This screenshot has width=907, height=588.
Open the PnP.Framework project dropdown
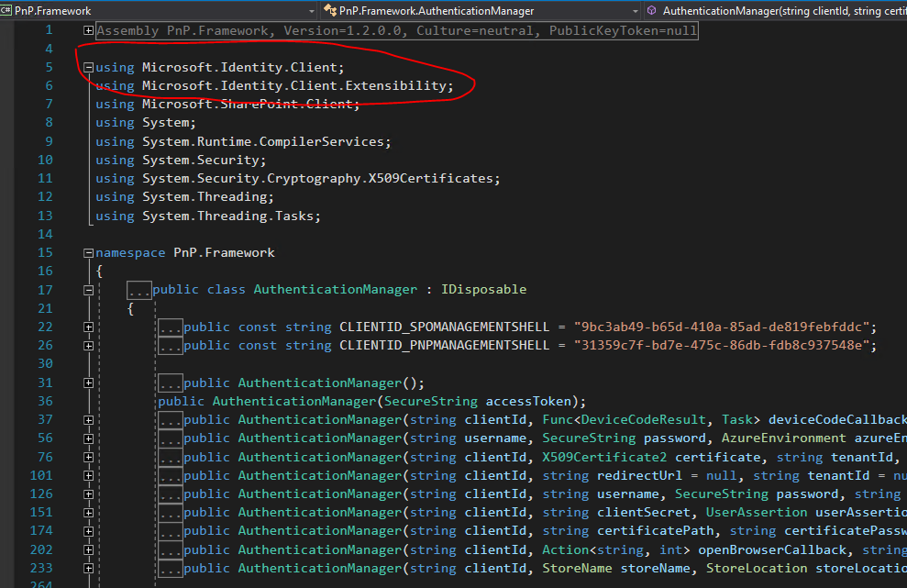coord(312,12)
